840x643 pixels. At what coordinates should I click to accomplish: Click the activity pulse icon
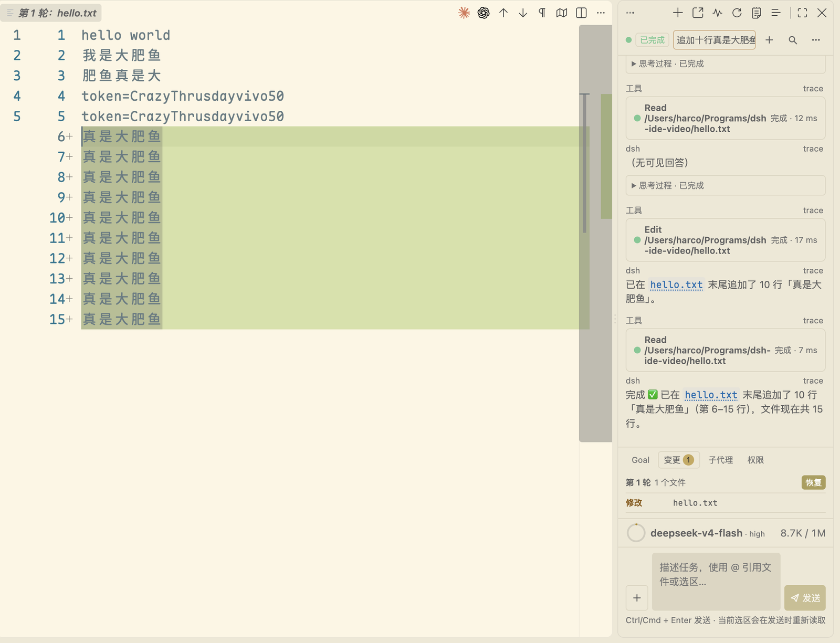click(717, 13)
